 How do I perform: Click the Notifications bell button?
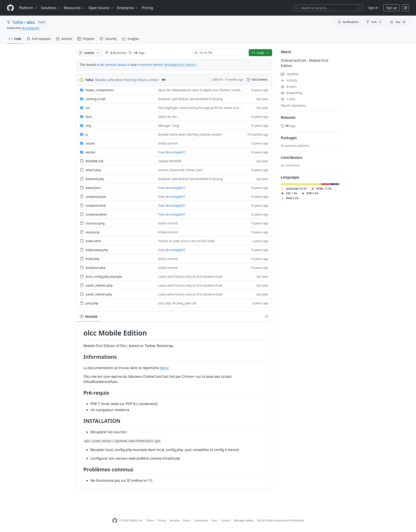click(348, 22)
